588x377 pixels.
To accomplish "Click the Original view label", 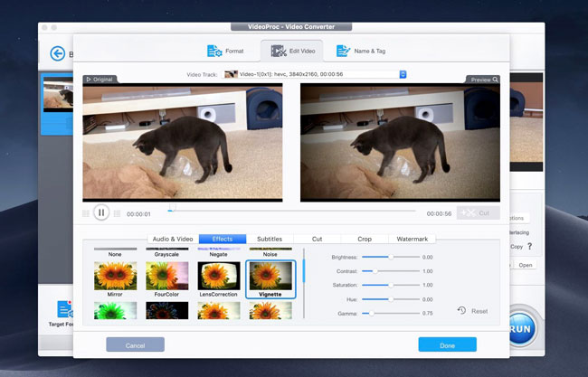I will (100, 80).
